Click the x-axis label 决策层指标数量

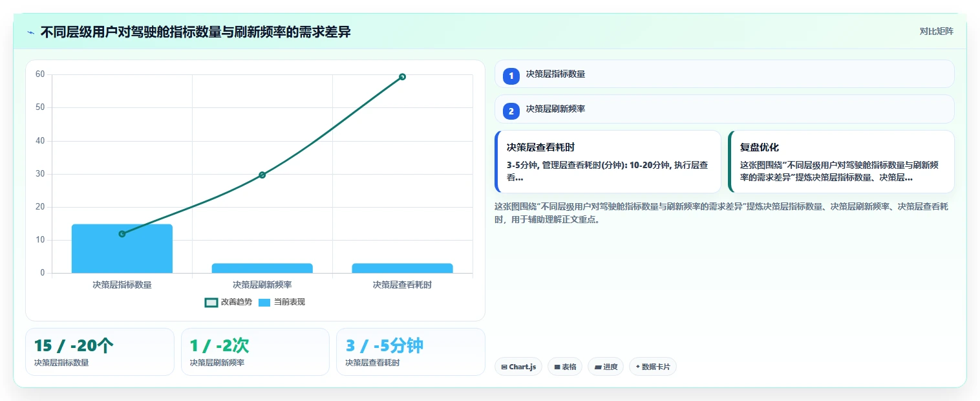tap(122, 285)
